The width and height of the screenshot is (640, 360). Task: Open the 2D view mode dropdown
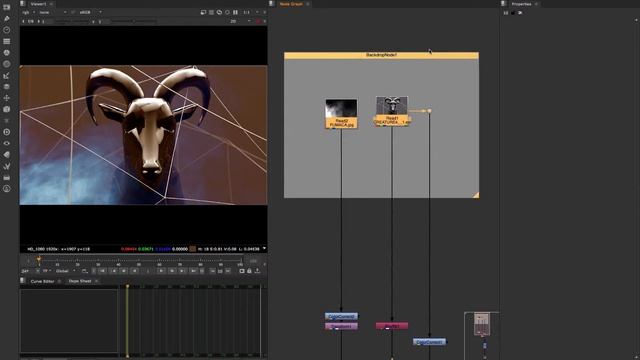[241, 21]
